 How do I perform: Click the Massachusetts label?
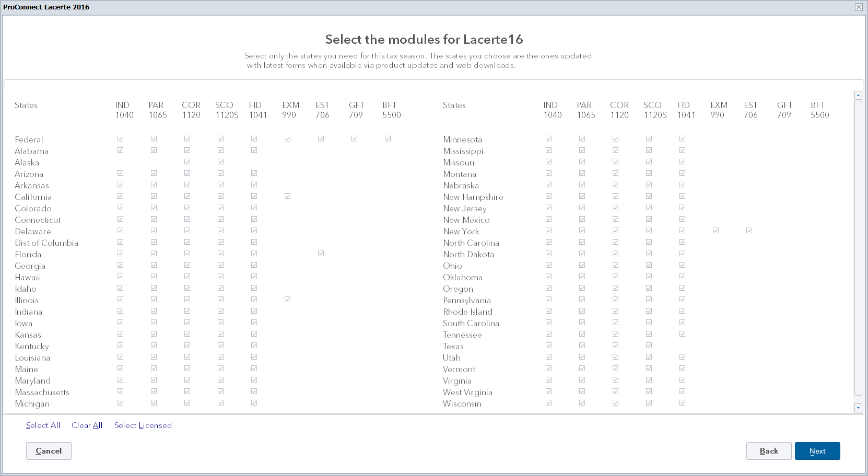click(42, 392)
